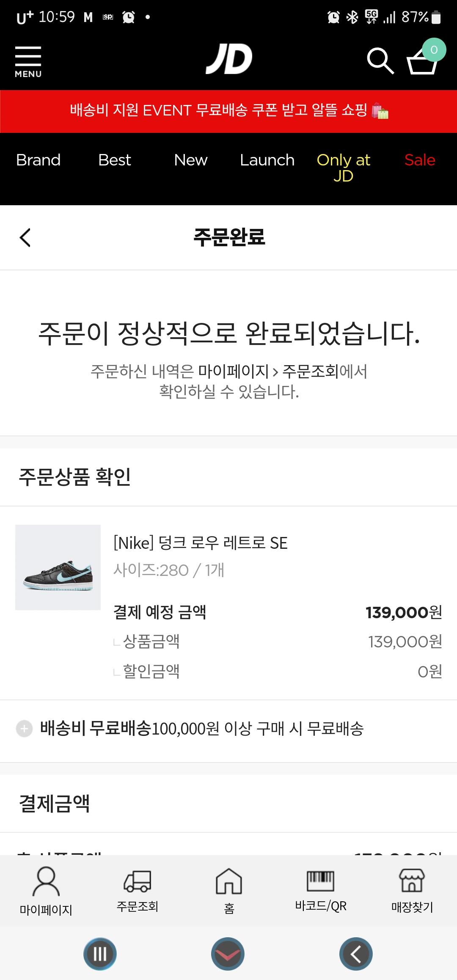The width and height of the screenshot is (457, 980).
Task: Open the red Sale tab
Action: click(x=419, y=160)
